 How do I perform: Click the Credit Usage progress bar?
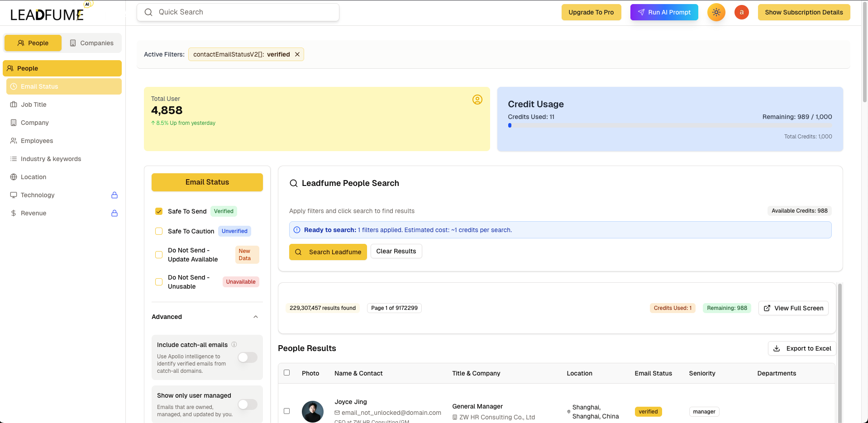click(670, 125)
